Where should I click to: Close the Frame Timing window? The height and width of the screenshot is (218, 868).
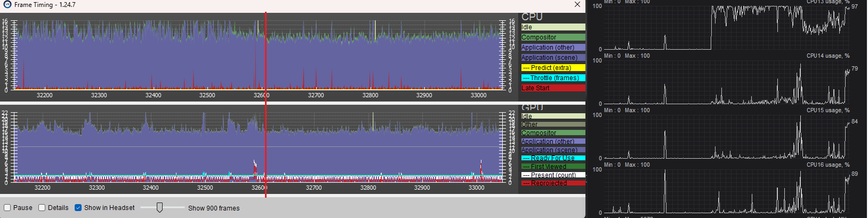[x=577, y=4]
